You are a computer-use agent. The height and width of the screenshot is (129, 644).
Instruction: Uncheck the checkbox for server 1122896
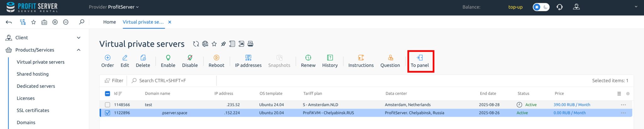[108, 113]
